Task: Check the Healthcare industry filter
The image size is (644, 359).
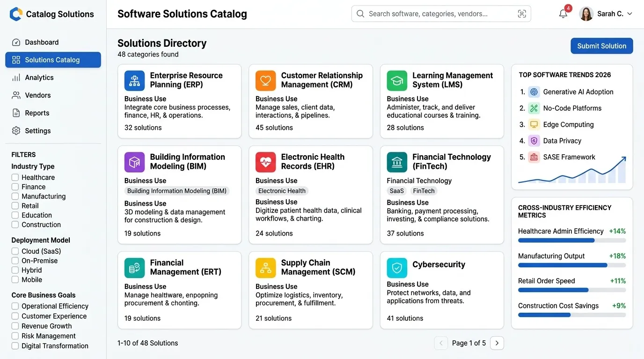Action: pyautogui.click(x=15, y=178)
